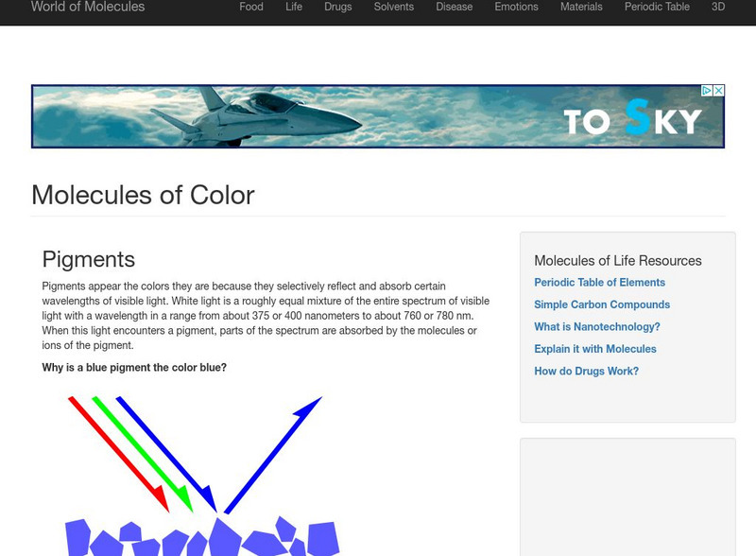Click the To Sky jet advertisement banner
756x556 pixels.
click(378, 116)
